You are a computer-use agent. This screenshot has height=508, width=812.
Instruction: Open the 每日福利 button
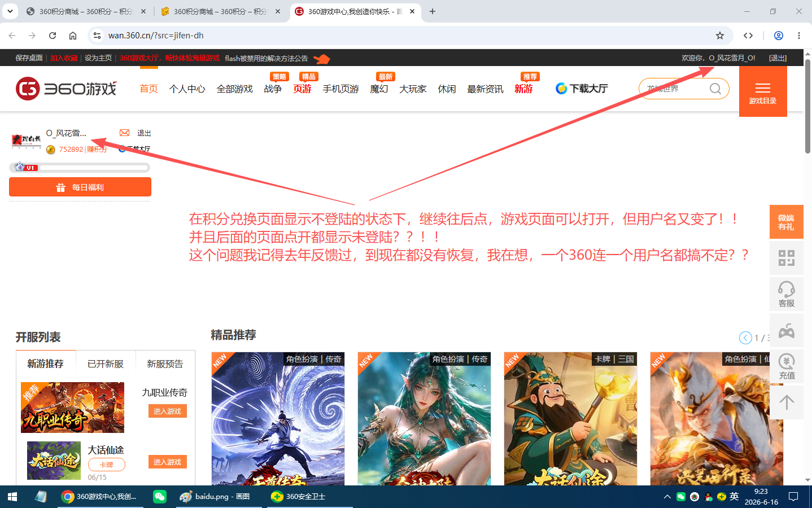coord(80,187)
